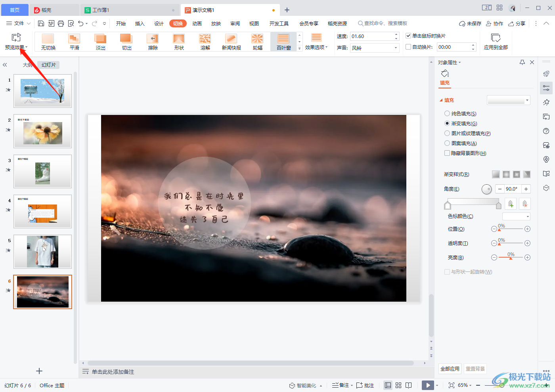Click the 亮度 slider track

point(511,257)
